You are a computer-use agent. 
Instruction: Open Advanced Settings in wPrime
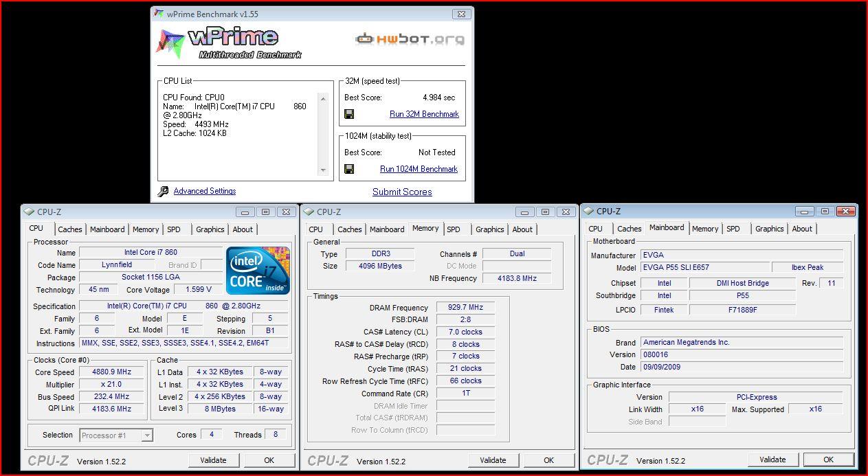(x=205, y=191)
